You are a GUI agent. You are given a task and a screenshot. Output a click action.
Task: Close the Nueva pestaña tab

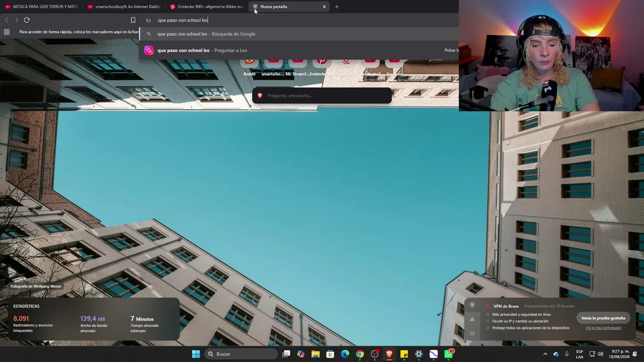click(324, 7)
